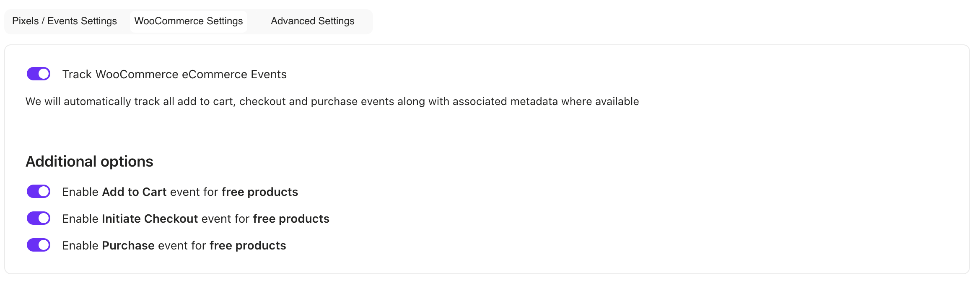The height and width of the screenshot is (288, 980).
Task: Click the word 'Enable' before Add to Cart
Action: (x=80, y=192)
